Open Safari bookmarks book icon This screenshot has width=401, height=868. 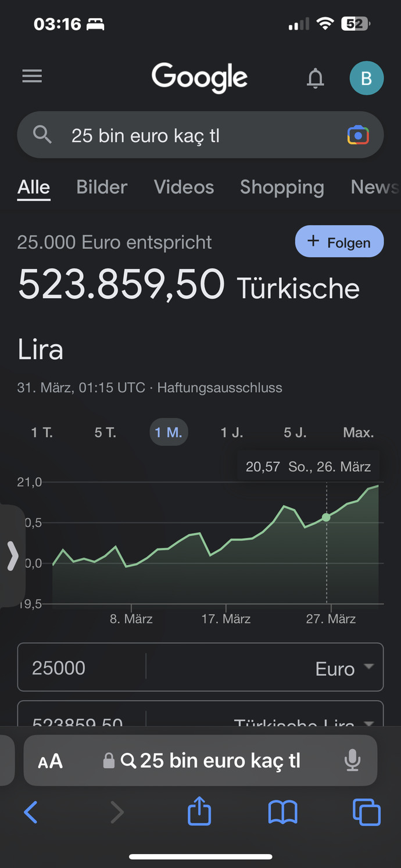tap(282, 812)
